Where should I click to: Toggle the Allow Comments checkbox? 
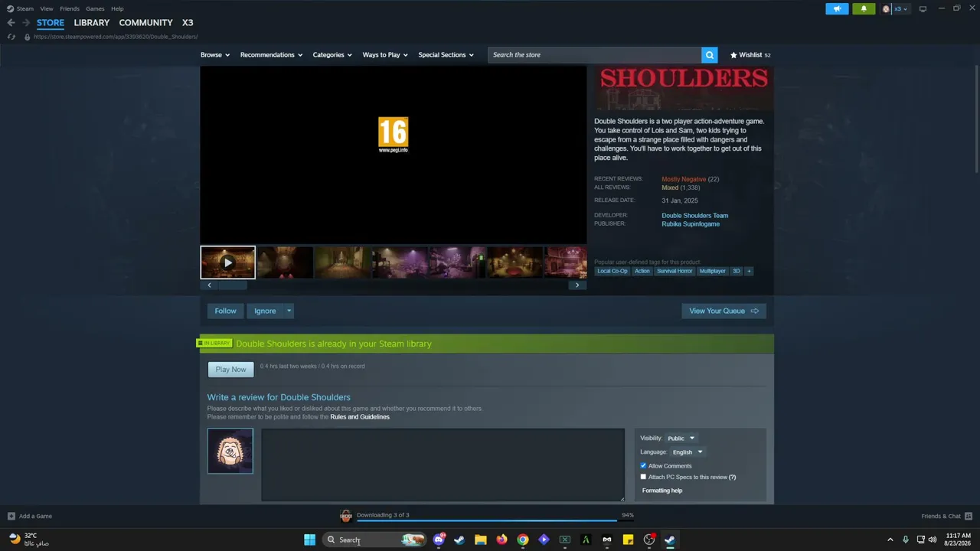click(643, 465)
